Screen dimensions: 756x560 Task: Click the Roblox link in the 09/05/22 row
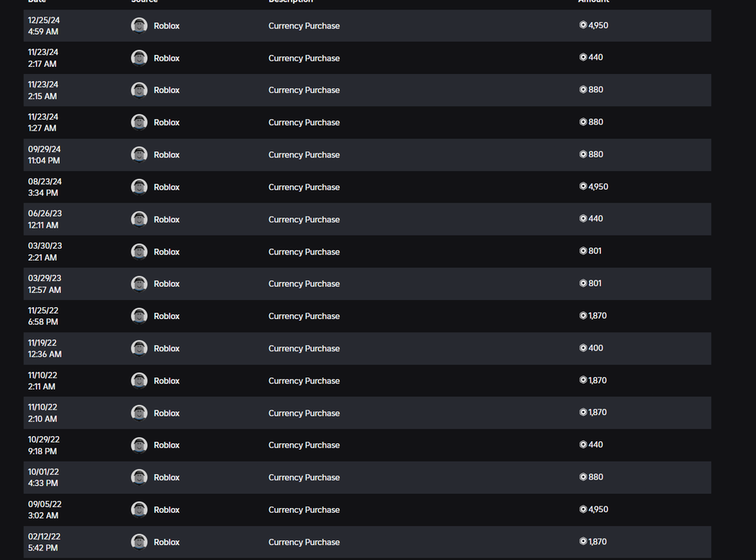click(166, 510)
